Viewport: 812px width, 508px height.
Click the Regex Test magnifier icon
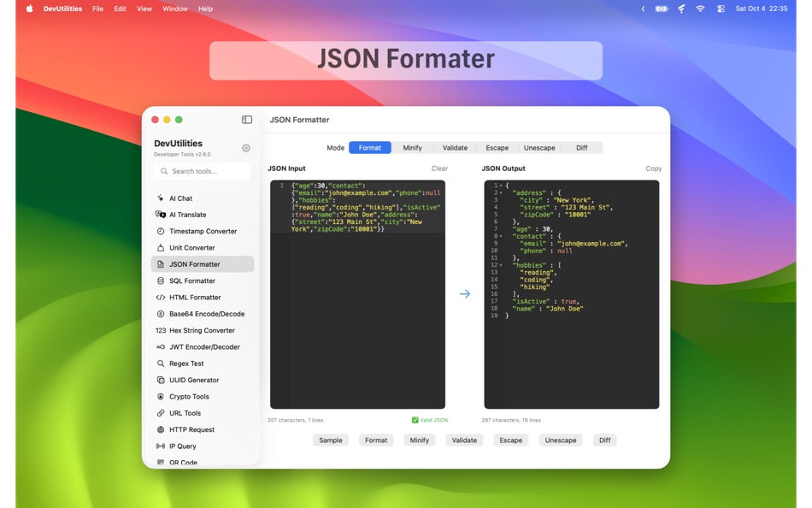[161, 363]
